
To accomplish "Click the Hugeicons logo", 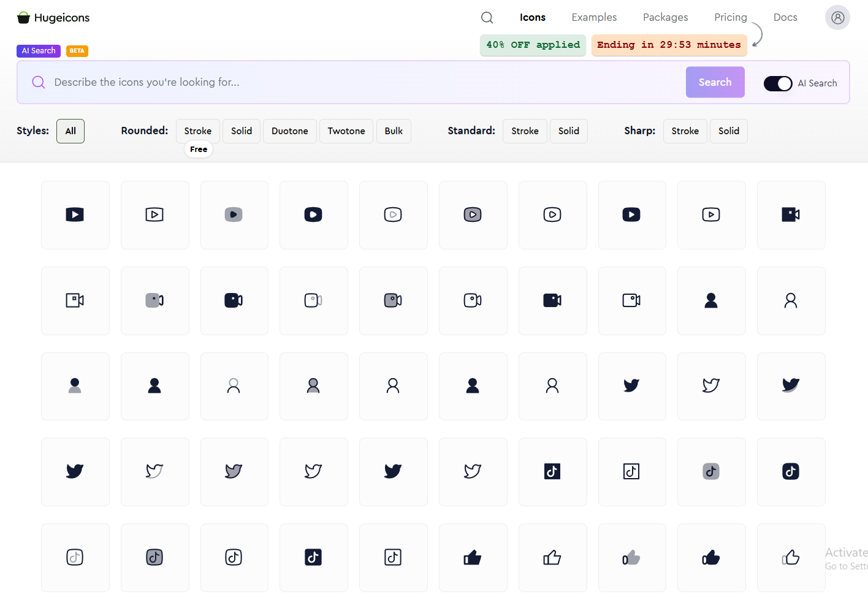I will (x=53, y=18).
